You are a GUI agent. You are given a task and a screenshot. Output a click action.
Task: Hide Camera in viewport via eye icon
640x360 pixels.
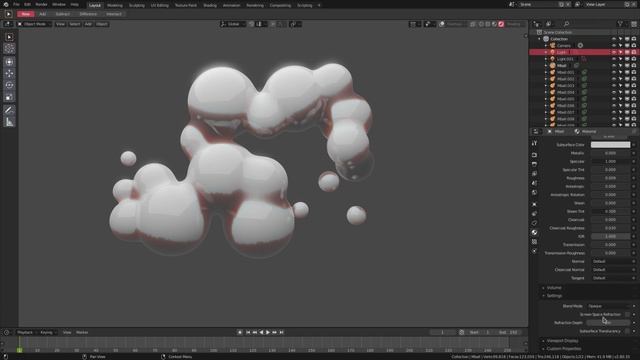pos(613,46)
